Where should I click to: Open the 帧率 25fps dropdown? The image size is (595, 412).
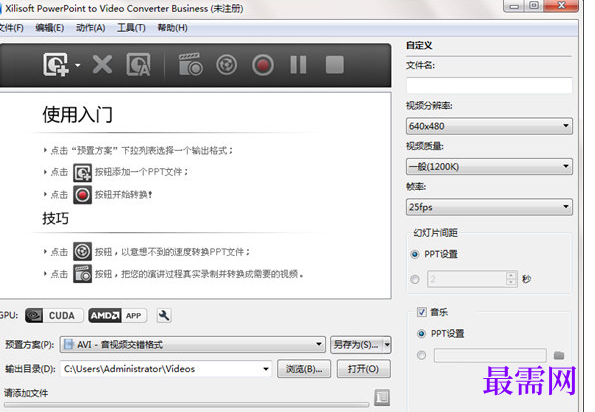(489, 207)
